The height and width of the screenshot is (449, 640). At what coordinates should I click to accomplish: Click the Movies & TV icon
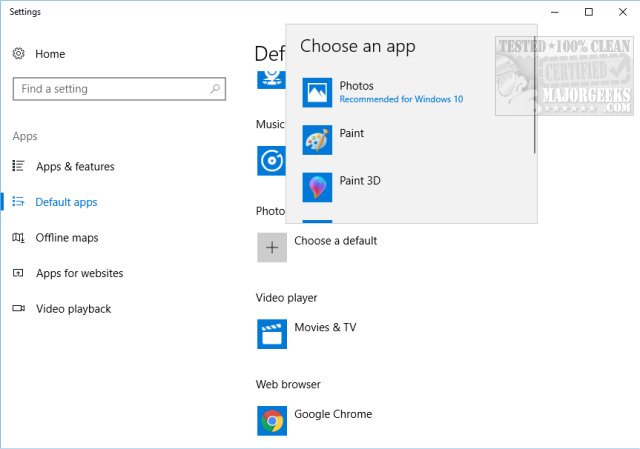click(x=272, y=334)
